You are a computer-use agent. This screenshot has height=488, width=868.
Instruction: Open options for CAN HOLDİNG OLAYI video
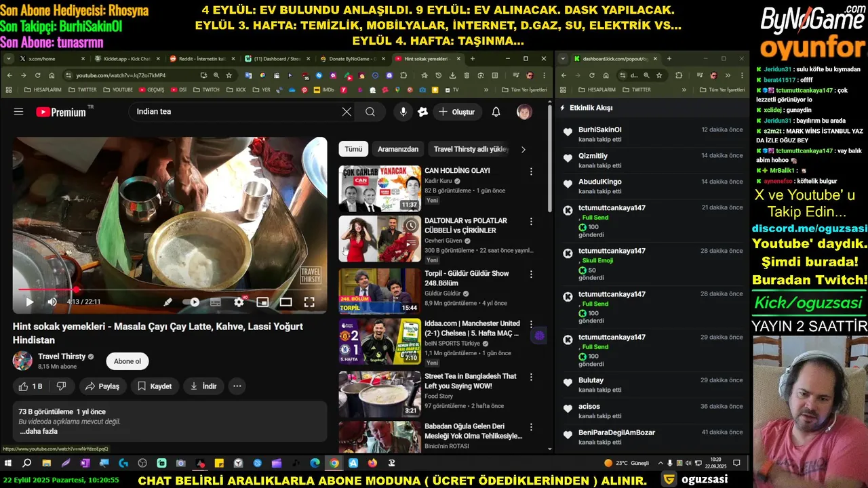[531, 172]
